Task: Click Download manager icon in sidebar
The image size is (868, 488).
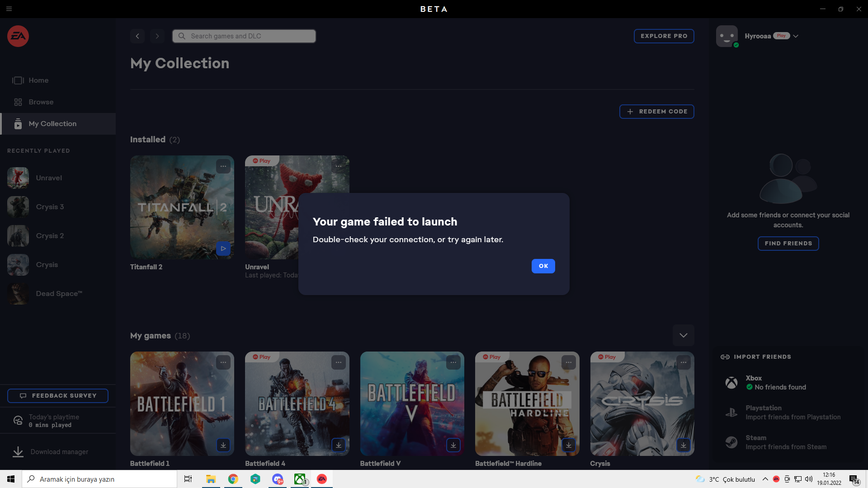Action: (18, 452)
